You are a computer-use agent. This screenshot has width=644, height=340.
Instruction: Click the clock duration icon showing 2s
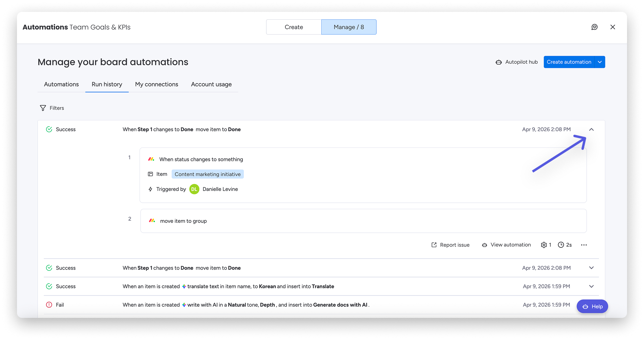(x=561, y=245)
